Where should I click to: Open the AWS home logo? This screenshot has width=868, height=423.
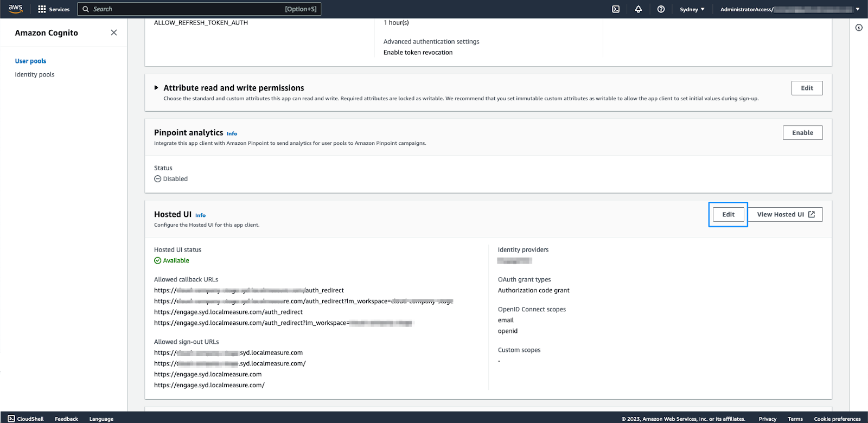[x=15, y=9]
